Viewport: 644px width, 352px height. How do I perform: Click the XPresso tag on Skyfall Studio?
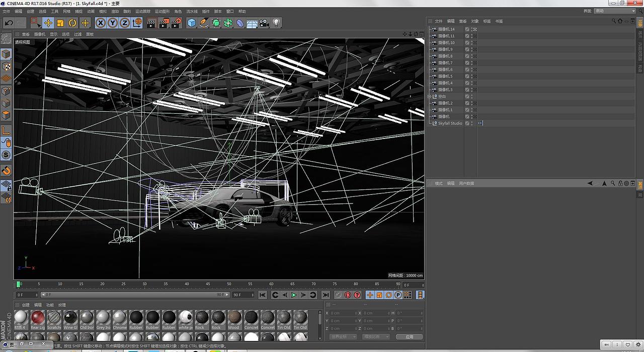pos(481,123)
